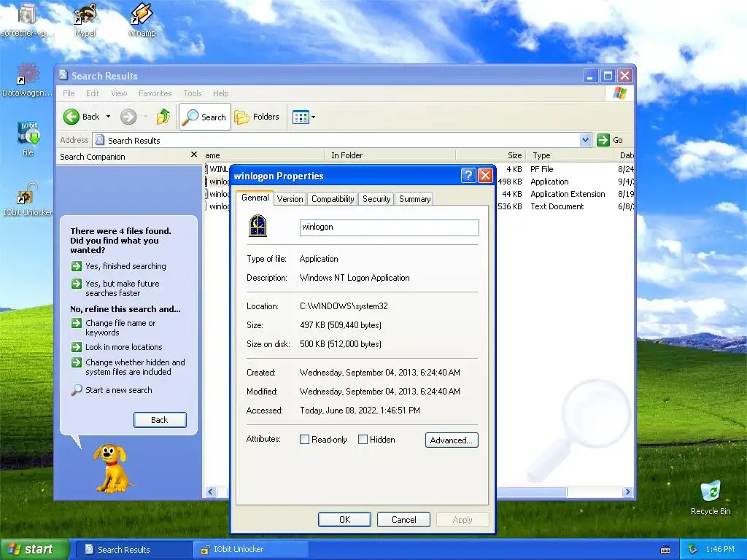Click the search dog character
This screenshot has height=560, width=747.
112,469
